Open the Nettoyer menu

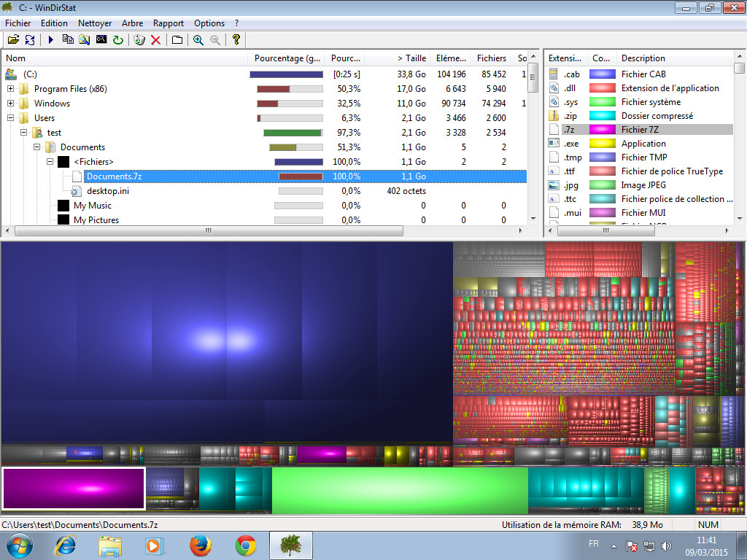tap(95, 23)
